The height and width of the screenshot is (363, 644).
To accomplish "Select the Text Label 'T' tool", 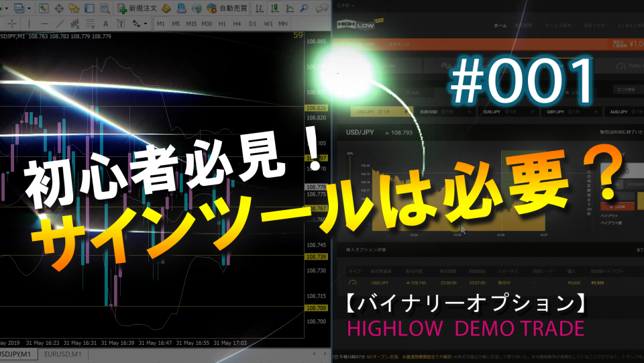I will tap(121, 23).
